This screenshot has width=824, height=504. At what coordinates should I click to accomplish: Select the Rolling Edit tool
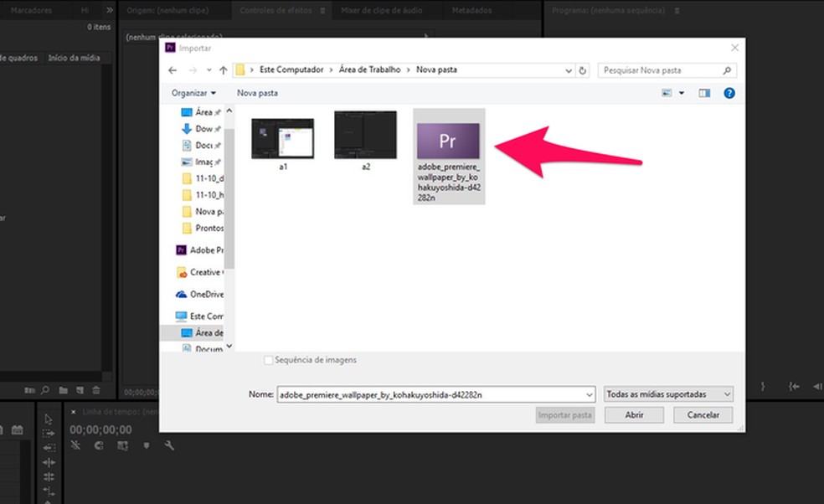(49, 476)
